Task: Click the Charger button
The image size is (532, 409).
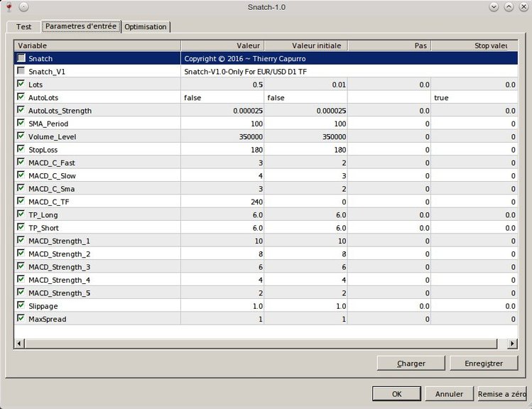Action: click(x=411, y=363)
